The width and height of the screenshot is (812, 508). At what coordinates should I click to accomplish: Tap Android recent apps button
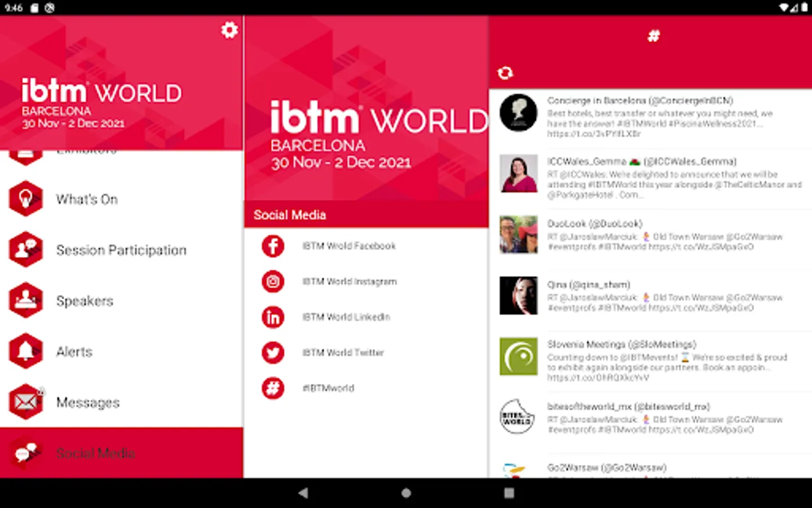point(509,493)
